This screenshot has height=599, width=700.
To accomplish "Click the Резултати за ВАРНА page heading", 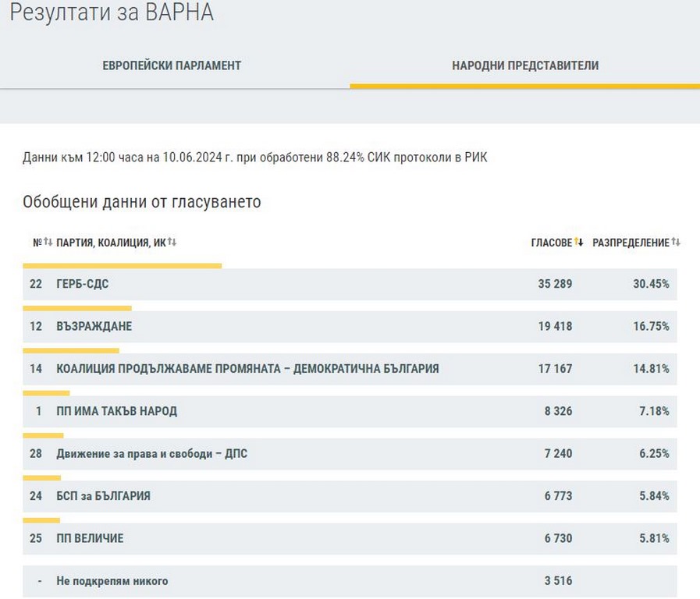I will click(112, 13).
